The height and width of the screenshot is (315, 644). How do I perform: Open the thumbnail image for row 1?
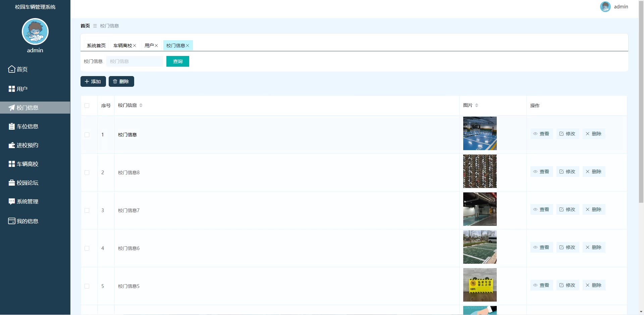(480, 133)
